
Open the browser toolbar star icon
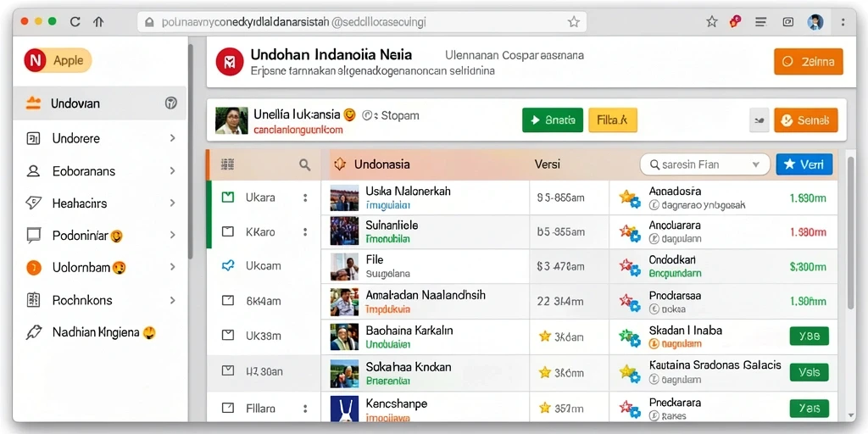(x=712, y=22)
